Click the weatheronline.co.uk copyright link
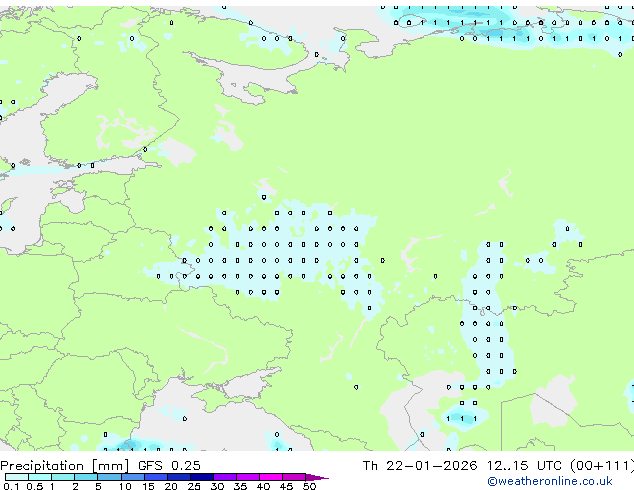The height and width of the screenshot is (490, 634). [x=550, y=481]
